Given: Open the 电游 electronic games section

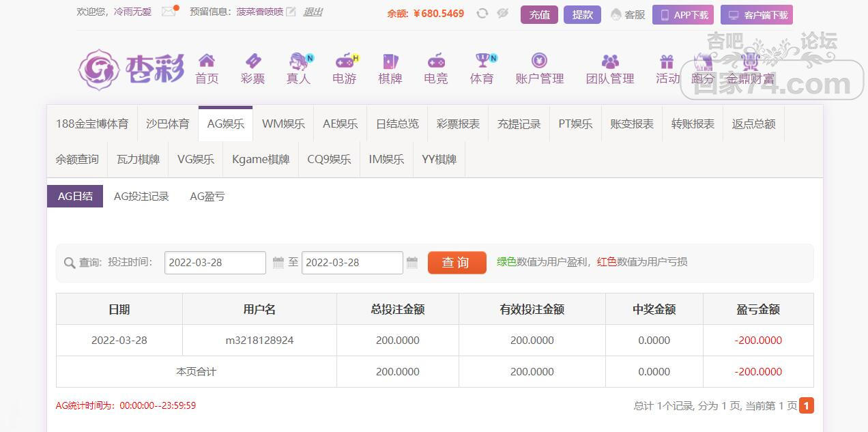Looking at the screenshot, I should tap(345, 69).
